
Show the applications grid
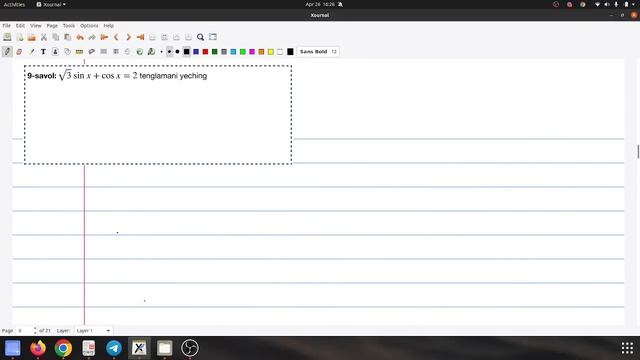[627, 348]
